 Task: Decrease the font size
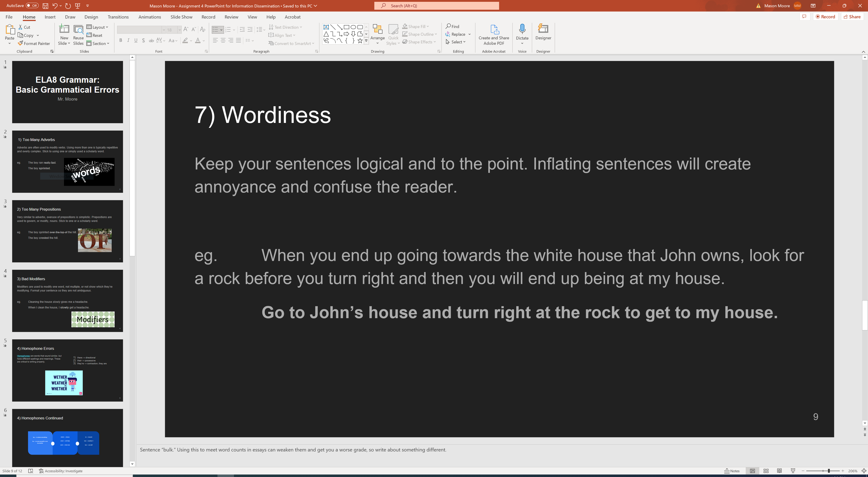(194, 30)
